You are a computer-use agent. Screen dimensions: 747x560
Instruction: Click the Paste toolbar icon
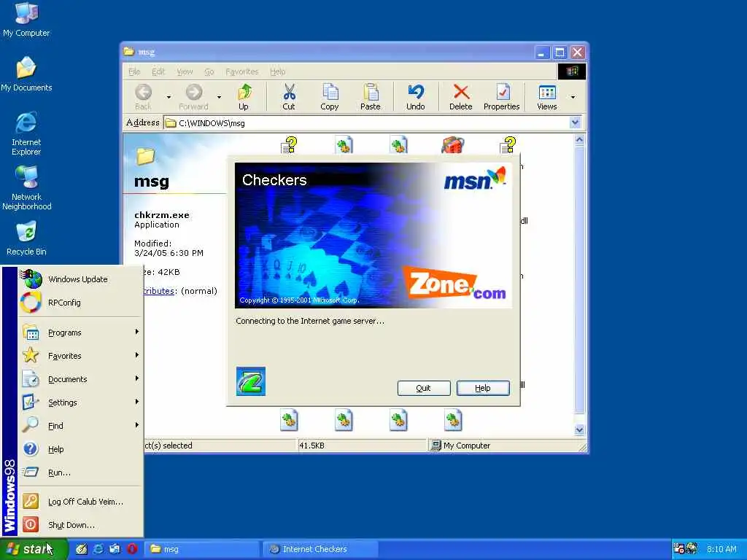[370, 97]
